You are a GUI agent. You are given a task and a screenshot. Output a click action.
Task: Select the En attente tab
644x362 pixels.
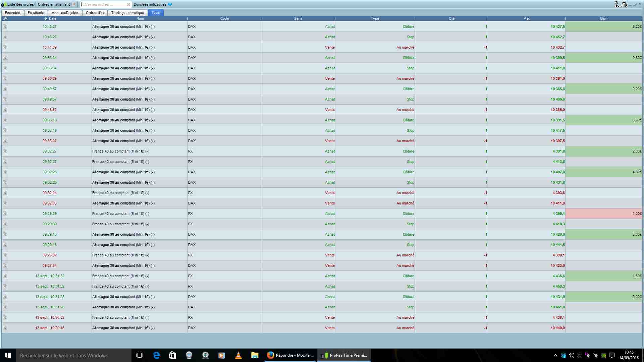(36, 13)
